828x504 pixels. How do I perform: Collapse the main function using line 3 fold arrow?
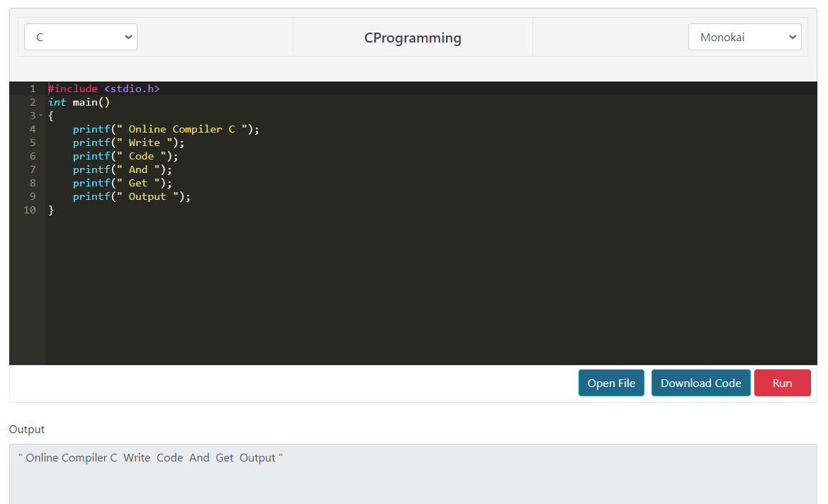41,115
